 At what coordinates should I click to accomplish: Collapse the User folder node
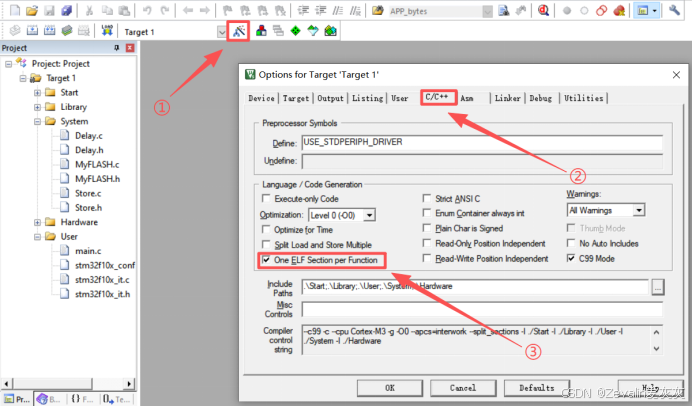pos(38,237)
